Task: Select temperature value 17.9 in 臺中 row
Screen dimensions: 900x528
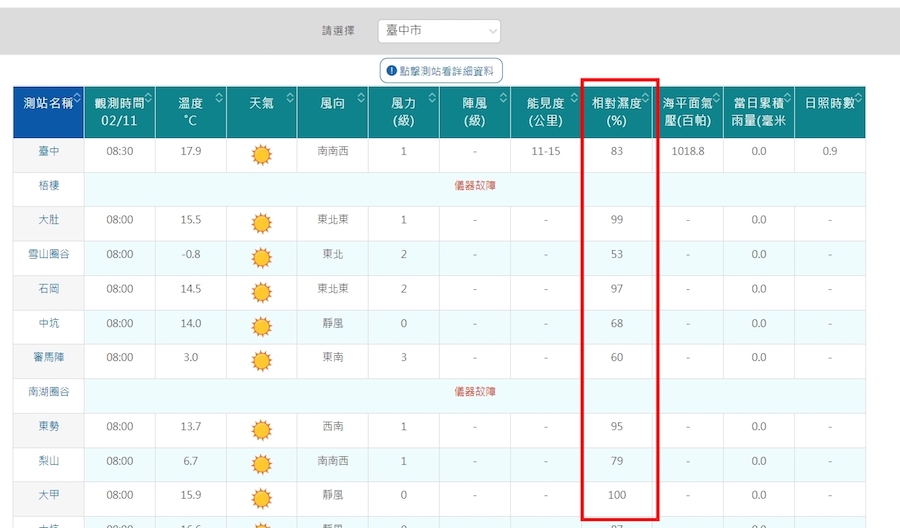Action: click(191, 151)
